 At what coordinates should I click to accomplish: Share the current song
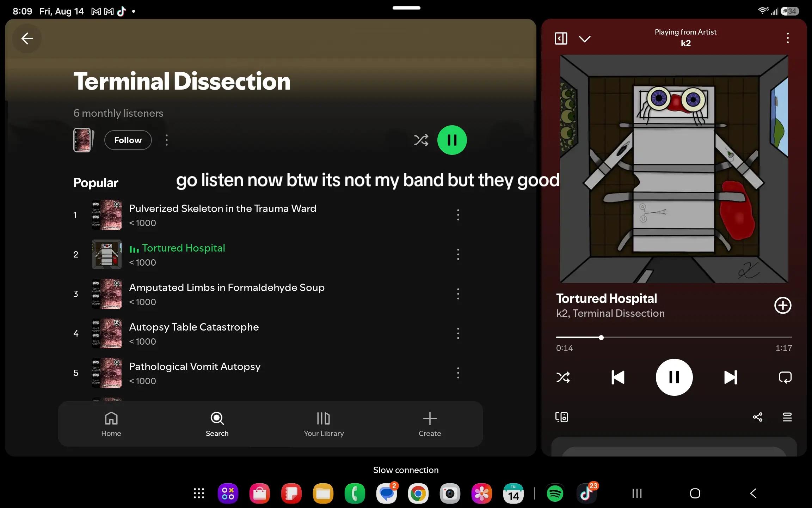click(x=758, y=417)
